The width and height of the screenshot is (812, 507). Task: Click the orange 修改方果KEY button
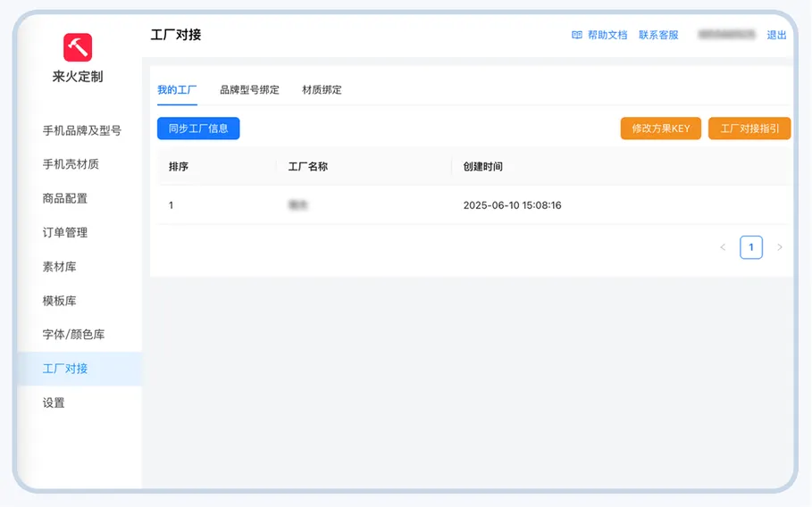pyautogui.click(x=661, y=129)
